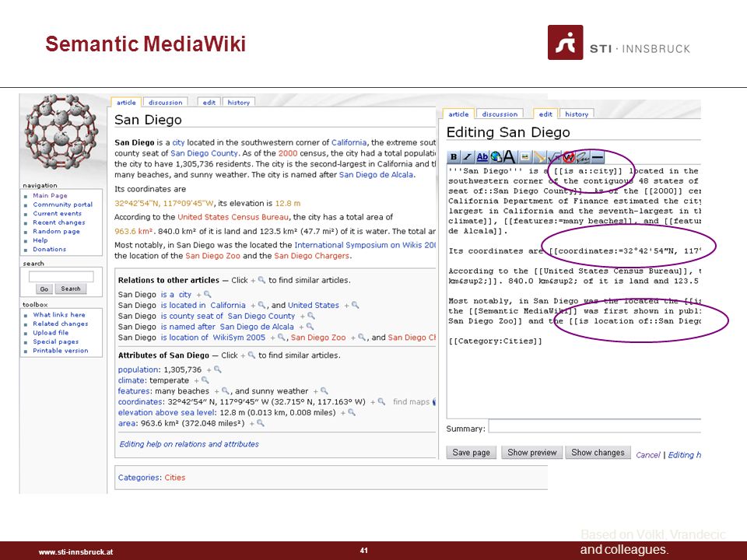Screen dimensions: 747x560
Task: Insert math formula with the square root icon
Action: [553, 156]
